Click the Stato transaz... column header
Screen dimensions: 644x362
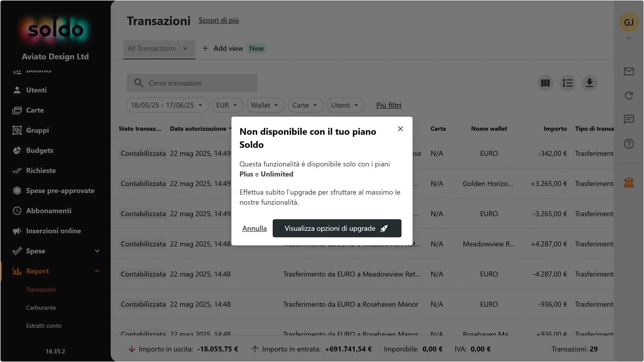140,129
